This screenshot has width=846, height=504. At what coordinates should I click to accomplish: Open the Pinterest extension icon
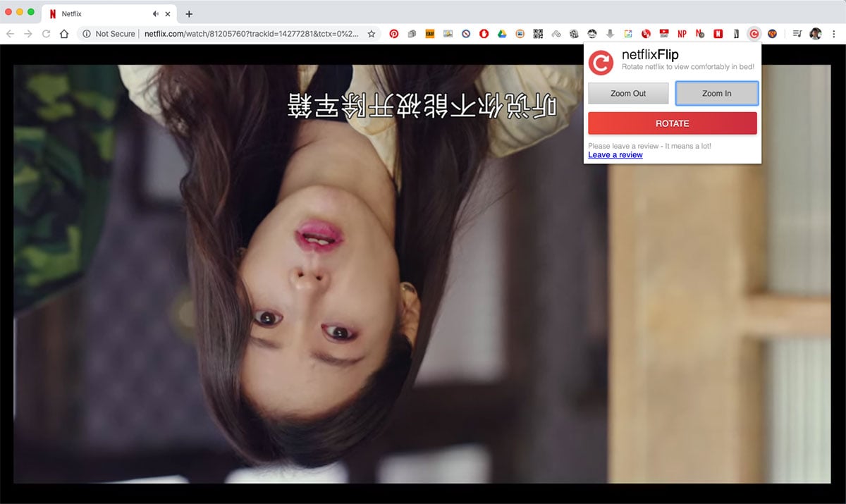[394, 33]
